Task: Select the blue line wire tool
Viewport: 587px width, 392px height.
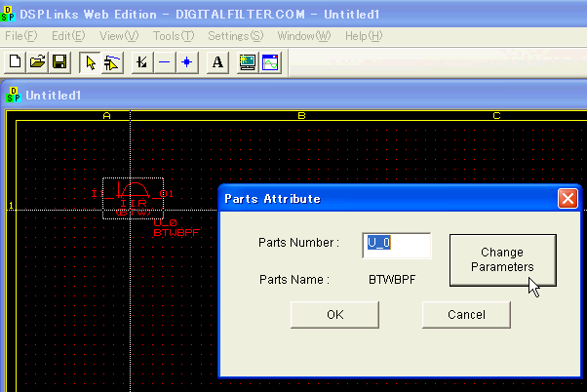Action: pos(165,61)
